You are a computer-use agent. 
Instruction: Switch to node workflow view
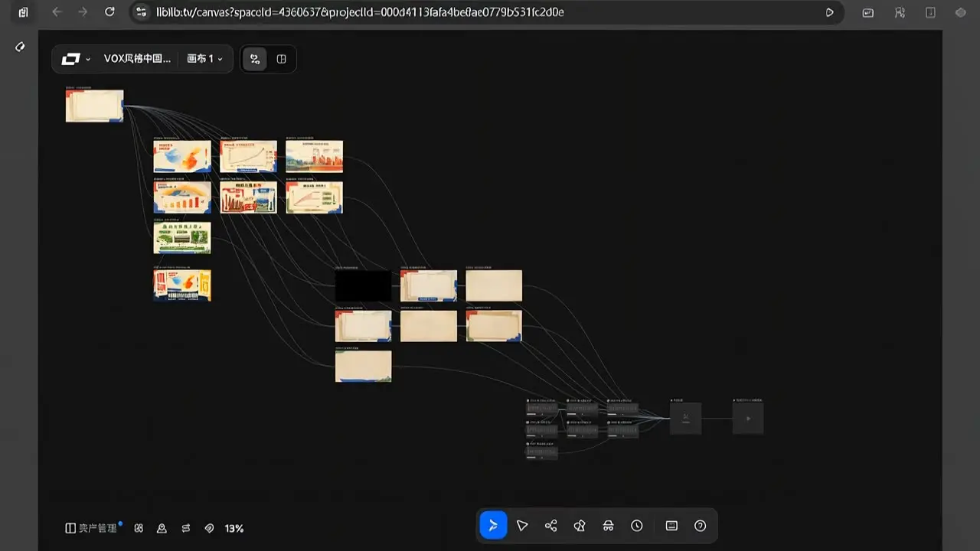pos(255,59)
